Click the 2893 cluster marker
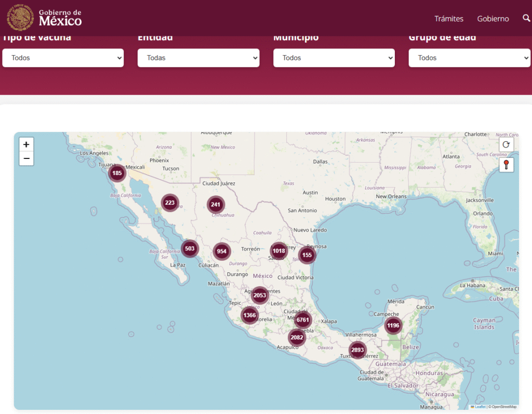532x414 pixels. [357, 350]
